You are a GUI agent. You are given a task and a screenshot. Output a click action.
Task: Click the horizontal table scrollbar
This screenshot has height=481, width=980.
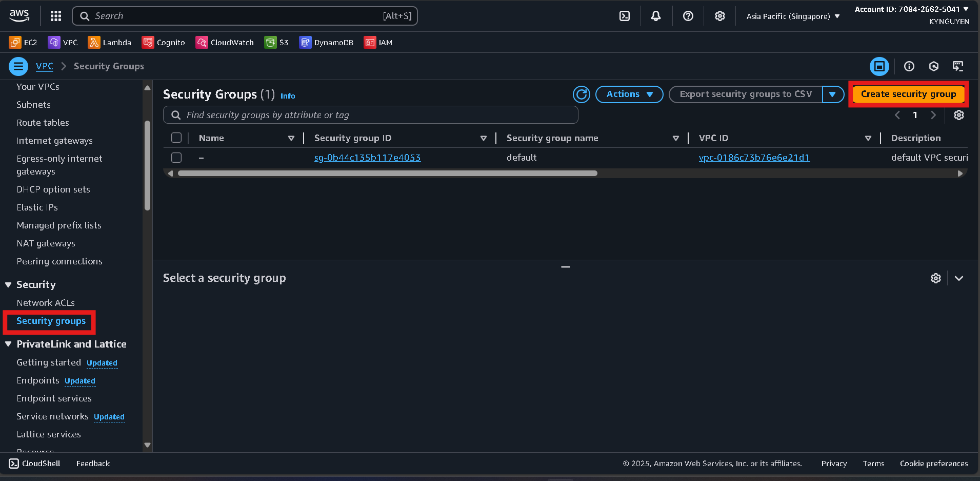click(387, 174)
